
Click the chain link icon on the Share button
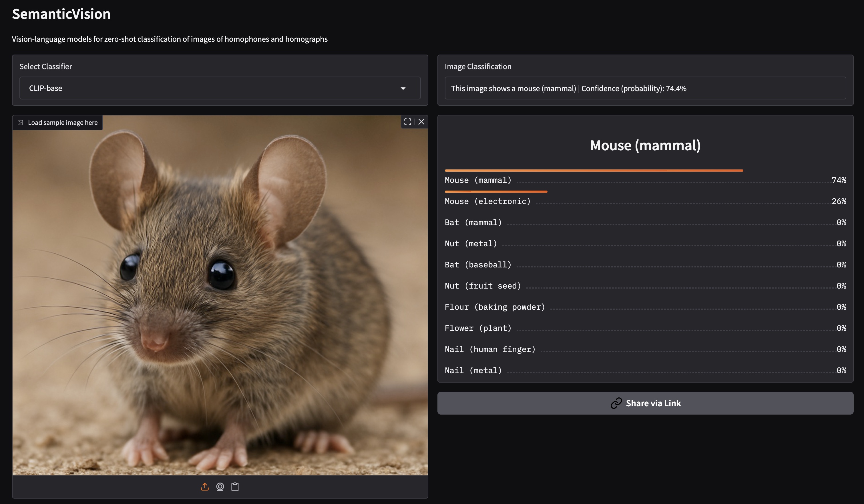click(616, 403)
